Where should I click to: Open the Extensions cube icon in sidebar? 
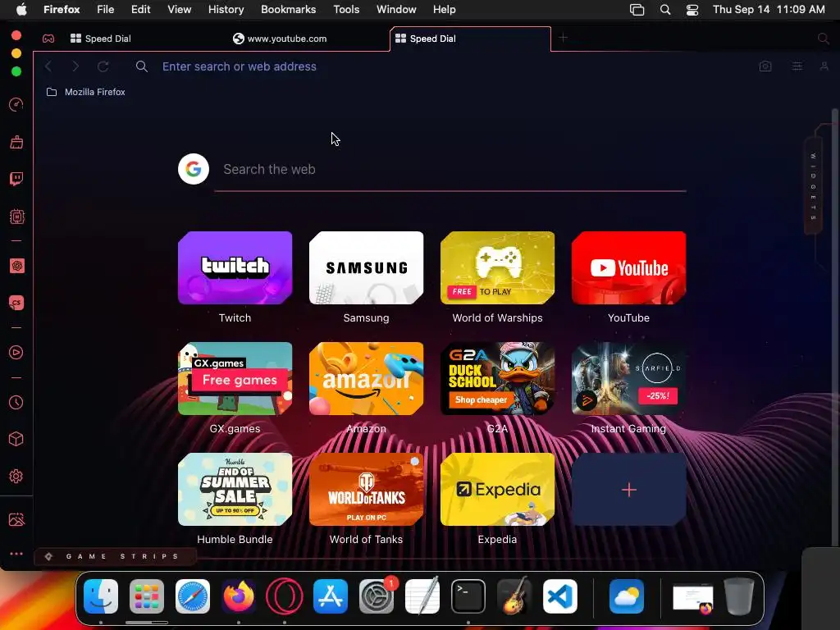16,440
